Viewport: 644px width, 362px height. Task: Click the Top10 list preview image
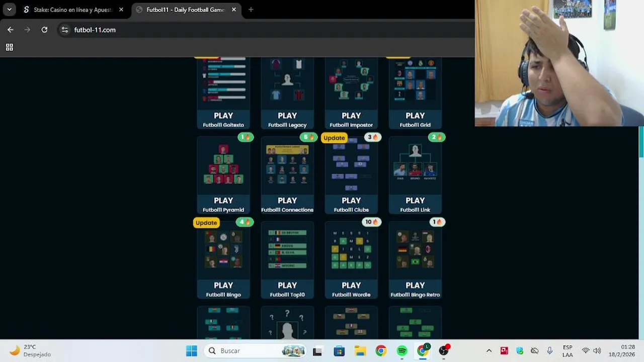(287, 249)
